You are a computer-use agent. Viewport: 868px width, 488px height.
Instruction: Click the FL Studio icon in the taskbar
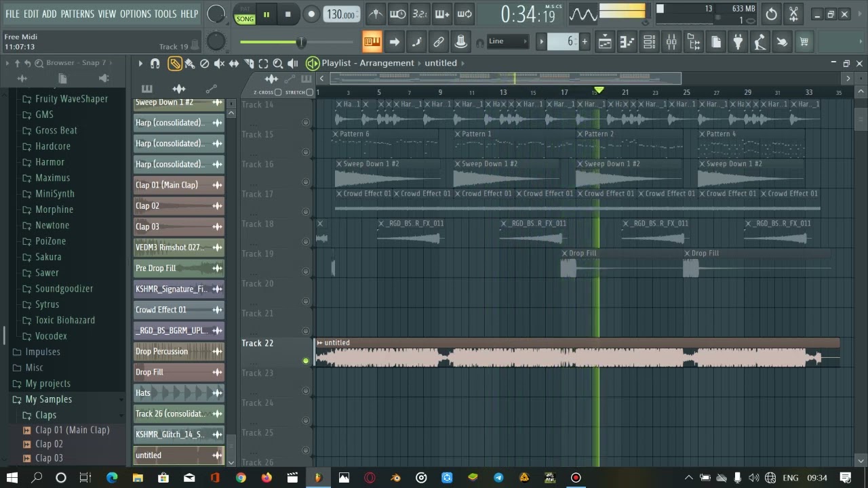[318, 477]
